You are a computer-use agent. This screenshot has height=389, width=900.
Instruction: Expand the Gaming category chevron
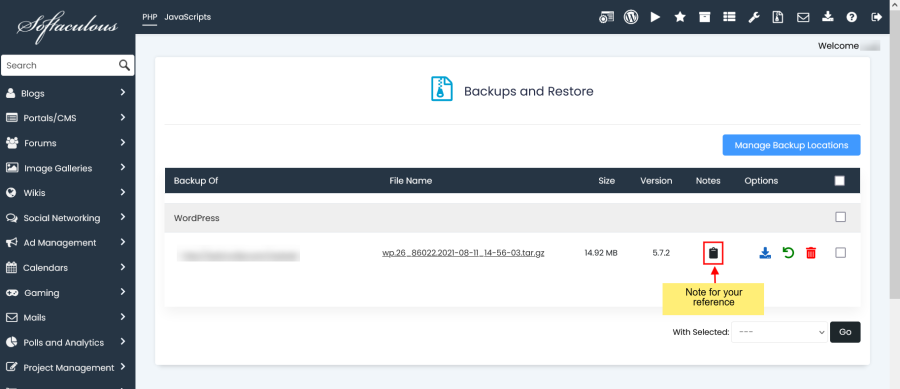click(123, 292)
